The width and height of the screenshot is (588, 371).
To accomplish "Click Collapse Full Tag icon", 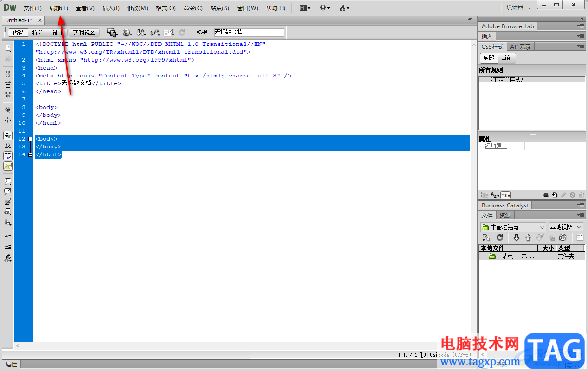I will point(8,74).
